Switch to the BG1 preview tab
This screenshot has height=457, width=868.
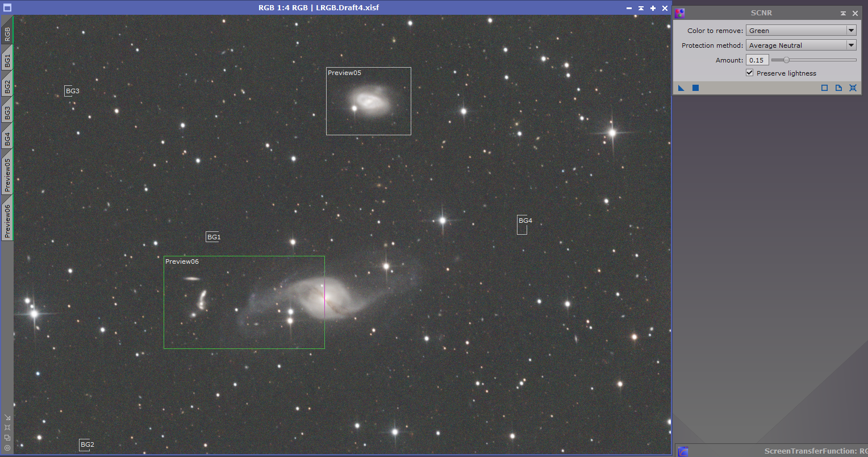pos(7,61)
